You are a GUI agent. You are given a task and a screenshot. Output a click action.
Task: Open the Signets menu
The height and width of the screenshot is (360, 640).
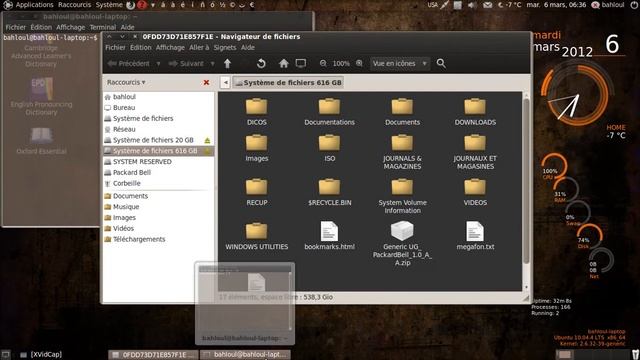225,47
